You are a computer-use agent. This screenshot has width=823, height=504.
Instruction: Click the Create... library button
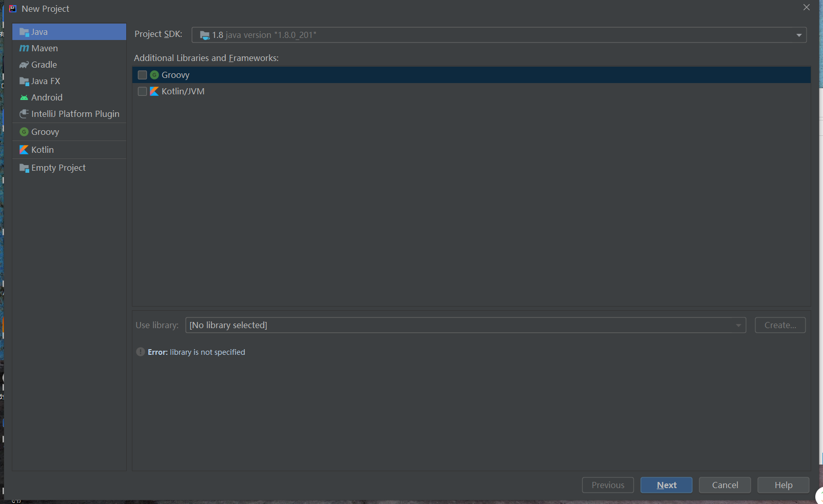click(x=780, y=325)
